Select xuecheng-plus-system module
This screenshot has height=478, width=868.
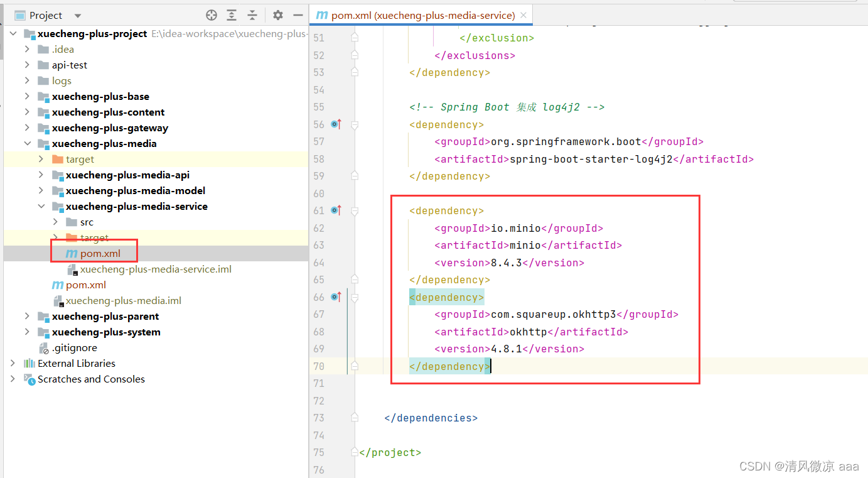click(x=106, y=332)
